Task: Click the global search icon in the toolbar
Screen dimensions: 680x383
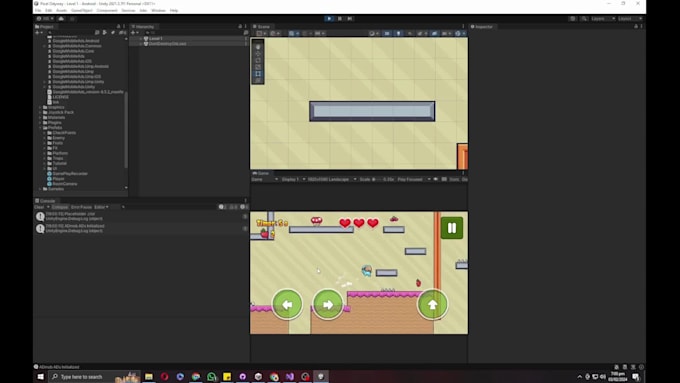Action: [x=584, y=19]
